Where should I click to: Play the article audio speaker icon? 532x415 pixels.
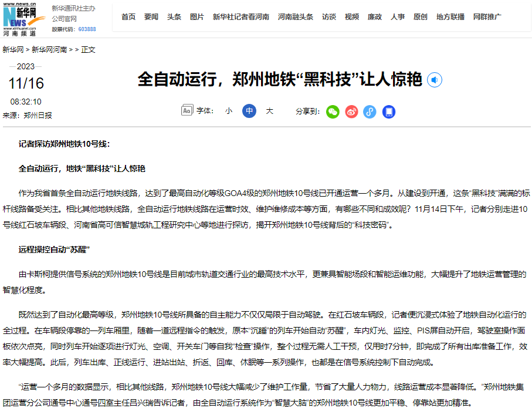click(434, 80)
